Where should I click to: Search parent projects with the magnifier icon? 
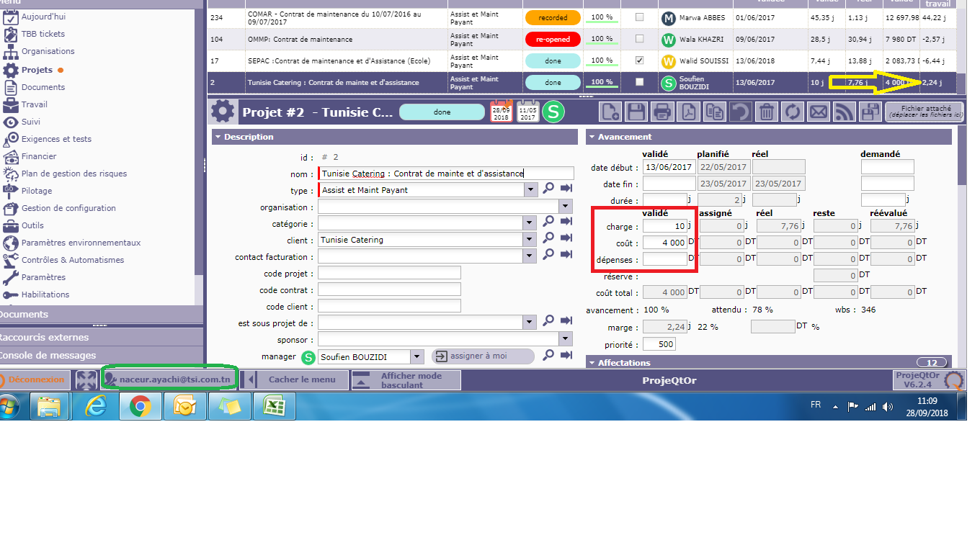coord(548,322)
